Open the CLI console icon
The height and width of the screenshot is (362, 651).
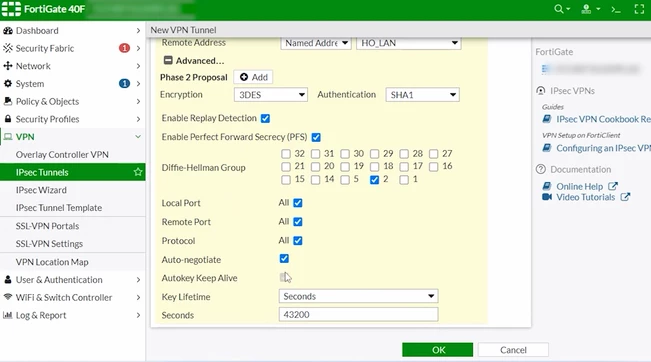(616, 9)
